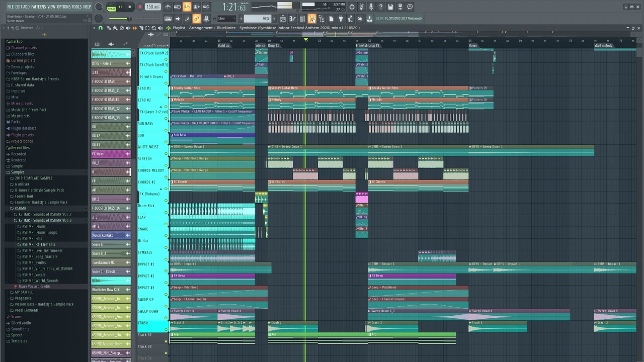Open the project info speech bubble icon
644x362 pixels.
(x=410, y=7)
